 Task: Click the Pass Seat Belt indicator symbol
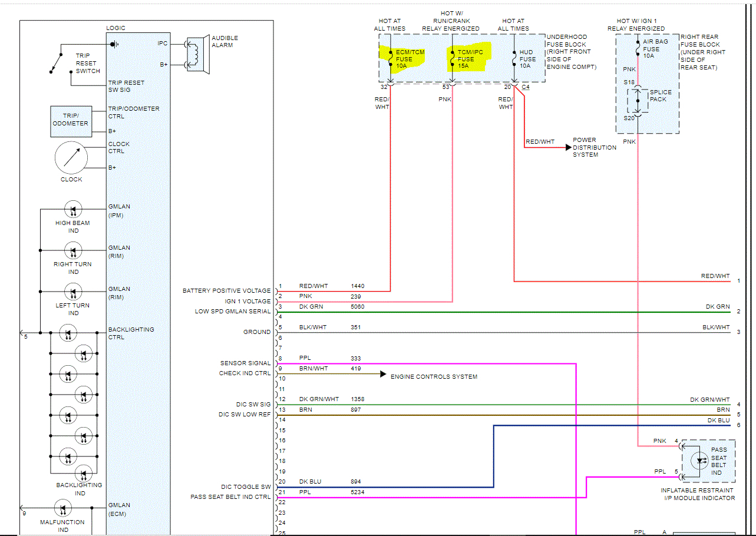pos(701,461)
